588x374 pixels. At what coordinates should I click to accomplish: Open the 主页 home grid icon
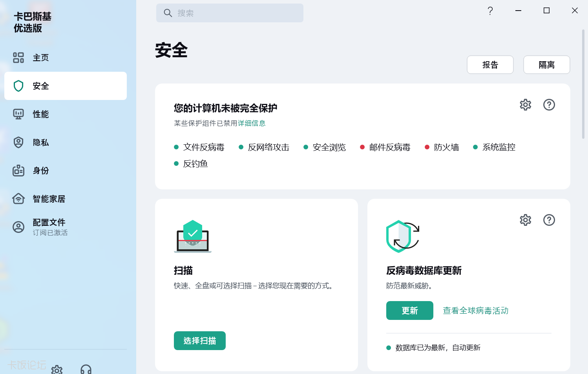tap(18, 58)
